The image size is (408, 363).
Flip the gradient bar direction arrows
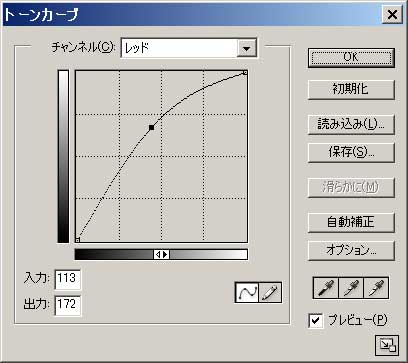[x=162, y=255]
